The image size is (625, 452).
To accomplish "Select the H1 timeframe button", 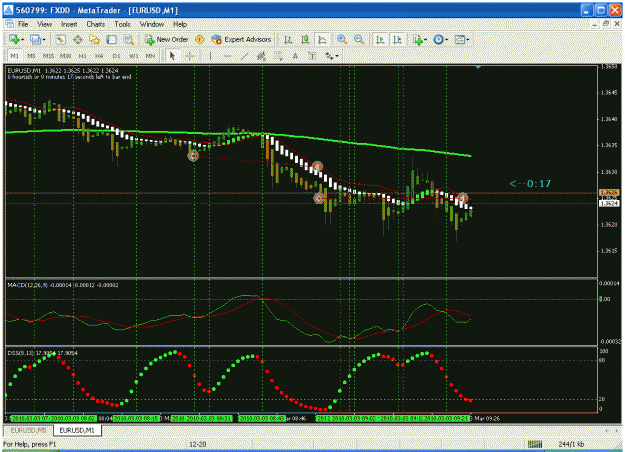I will coord(83,56).
